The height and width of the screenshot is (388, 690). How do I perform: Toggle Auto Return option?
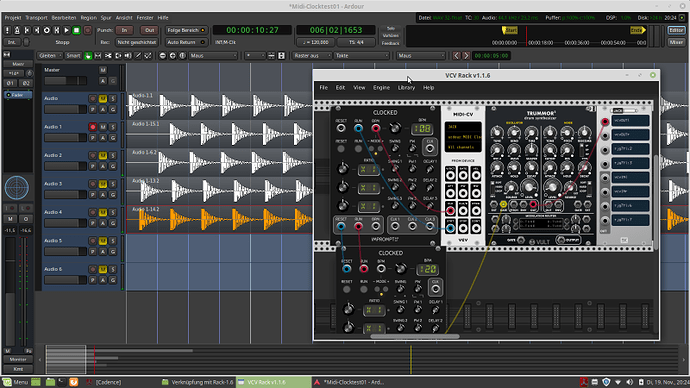[186, 42]
